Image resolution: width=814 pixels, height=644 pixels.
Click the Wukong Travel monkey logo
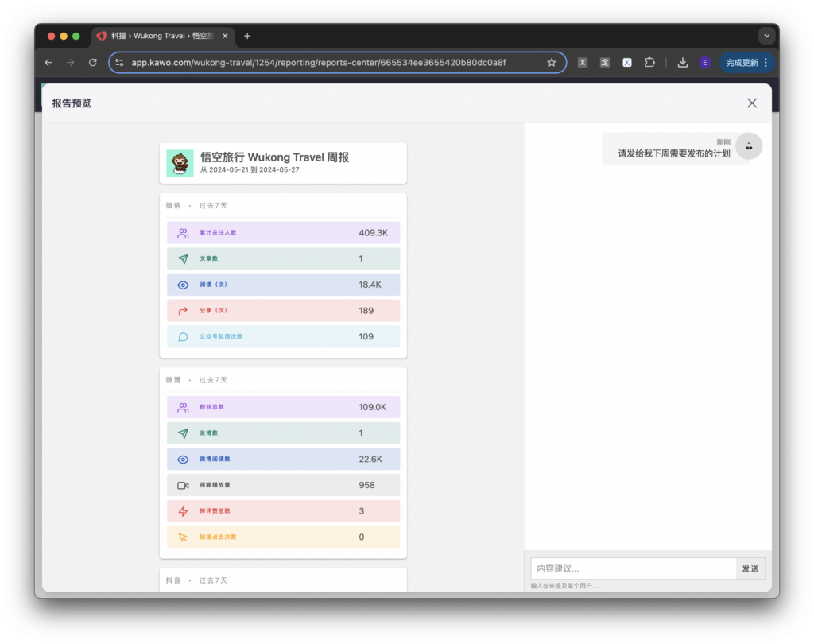[180, 163]
